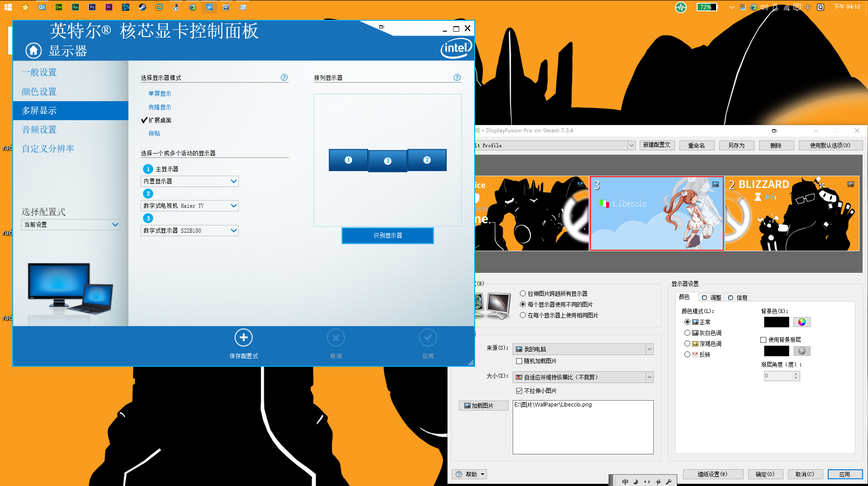868x486 pixels.
Task: Select monitor 3 Libeccio wallpaper thumbnail
Action: [x=656, y=213]
